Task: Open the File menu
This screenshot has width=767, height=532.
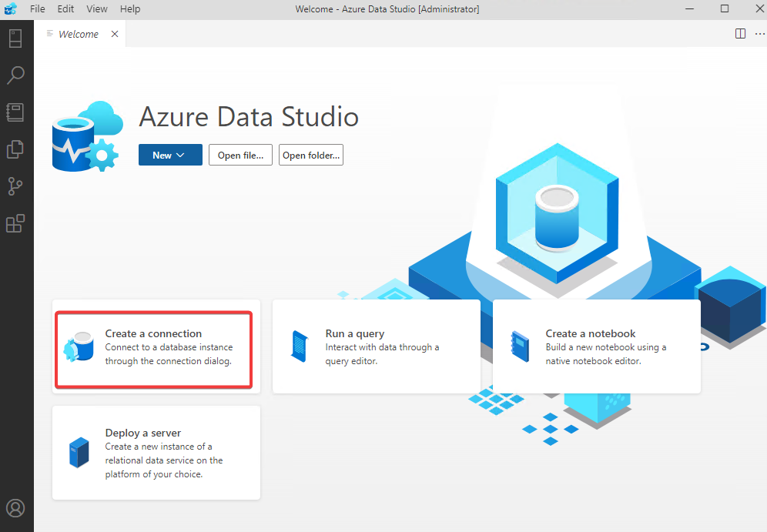Action: click(x=37, y=8)
